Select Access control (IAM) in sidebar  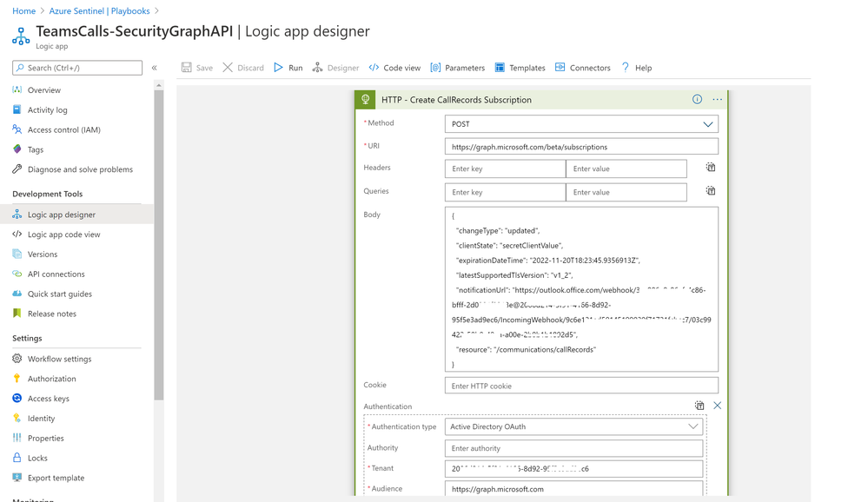click(x=63, y=129)
